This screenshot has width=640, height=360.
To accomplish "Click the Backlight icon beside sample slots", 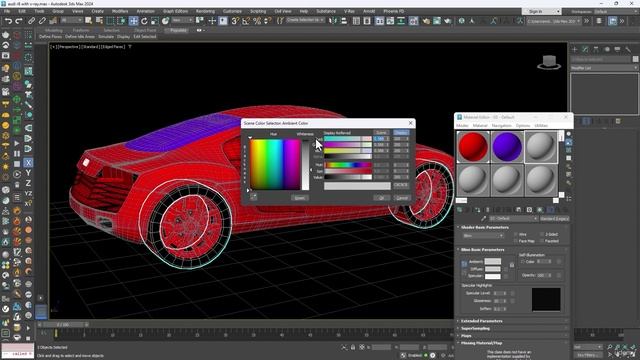I will click(569, 142).
